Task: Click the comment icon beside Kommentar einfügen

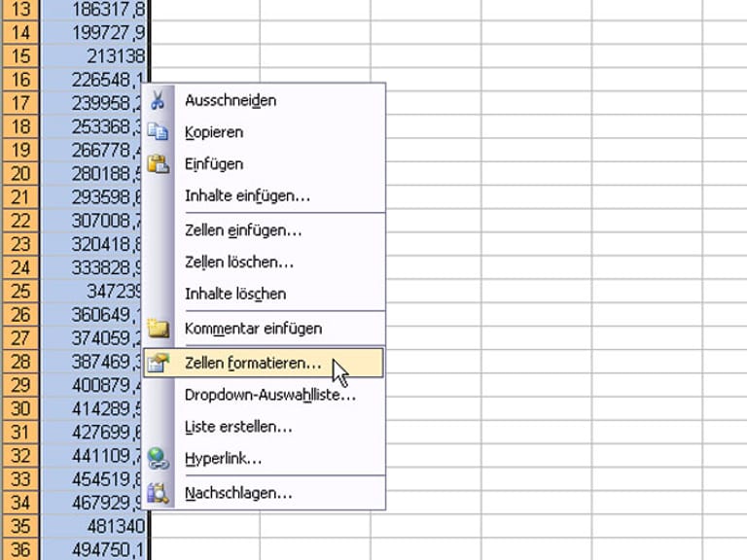Action: tap(159, 329)
